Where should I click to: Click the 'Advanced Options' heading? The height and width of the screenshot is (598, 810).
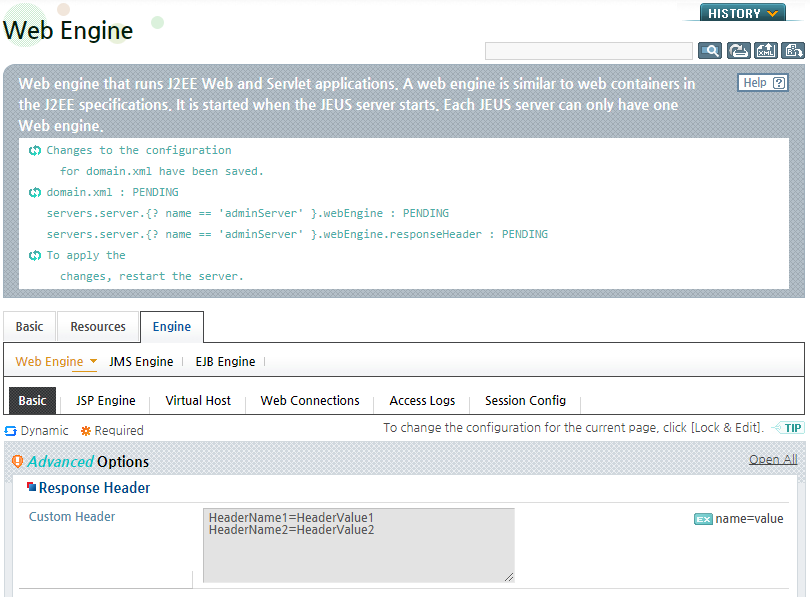(x=88, y=461)
